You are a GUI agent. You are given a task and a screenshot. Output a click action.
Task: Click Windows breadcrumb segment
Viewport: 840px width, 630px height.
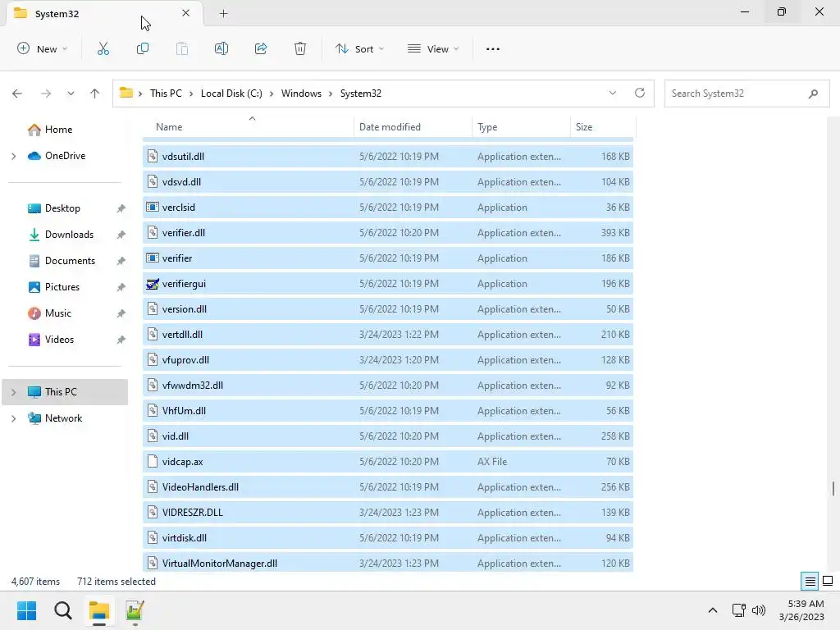(x=301, y=94)
